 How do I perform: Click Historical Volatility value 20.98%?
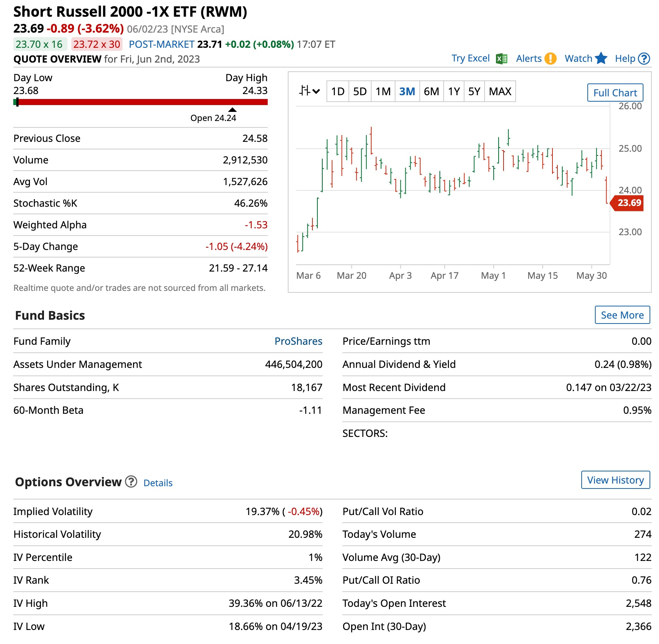[x=305, y=534]
